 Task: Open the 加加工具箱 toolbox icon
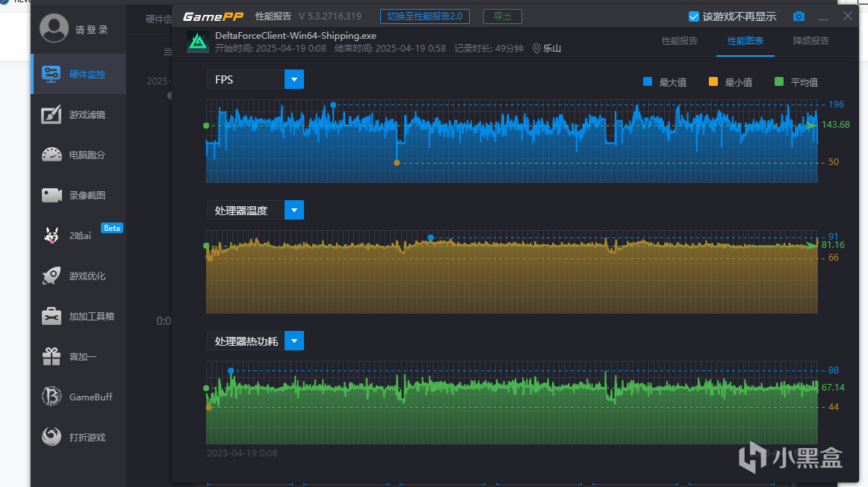click(x=52, y=316)
